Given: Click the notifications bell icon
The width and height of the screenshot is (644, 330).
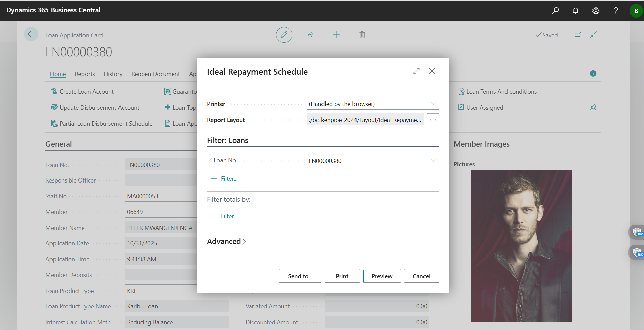Looking at the screenshot, I should coord(576,10).
